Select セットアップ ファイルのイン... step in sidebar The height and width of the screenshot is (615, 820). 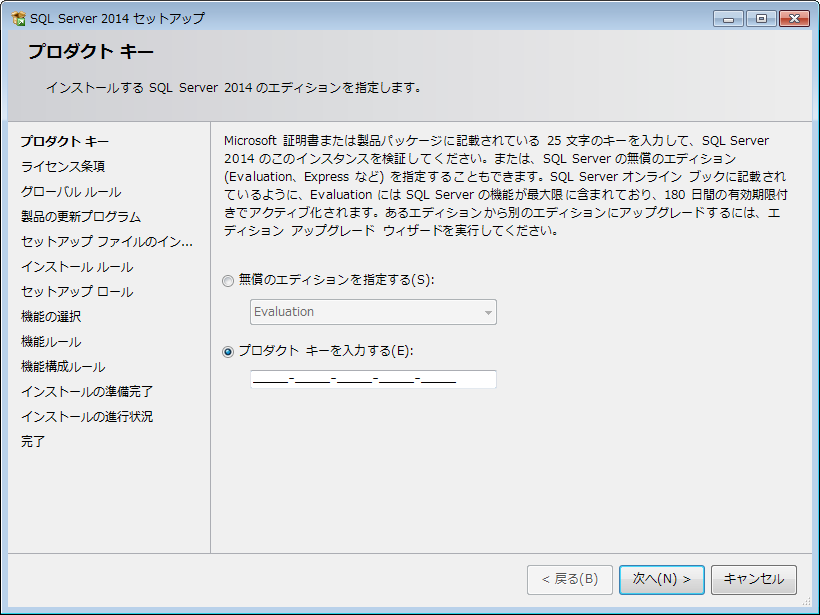click(107, 242)
